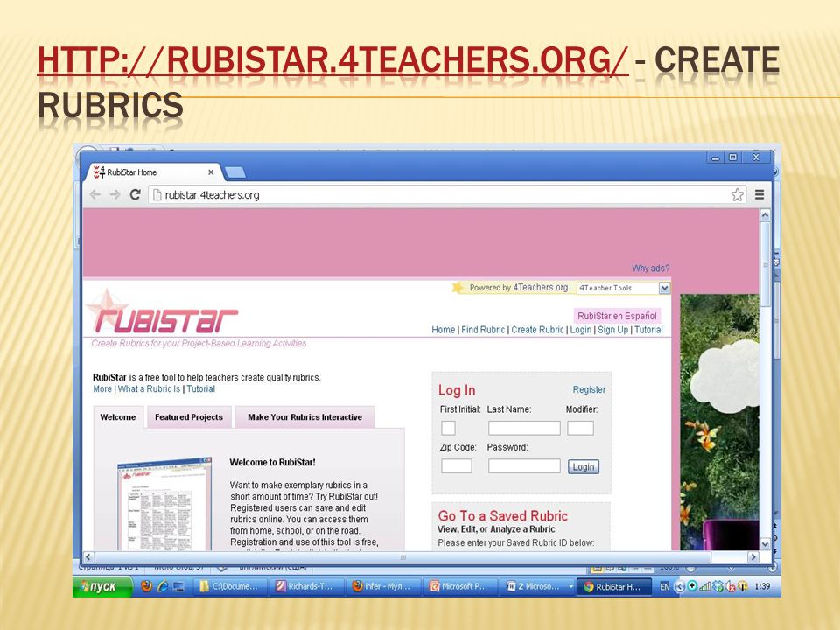Switch to infer - Мул... Firefox taskbar button

(382, 586)
